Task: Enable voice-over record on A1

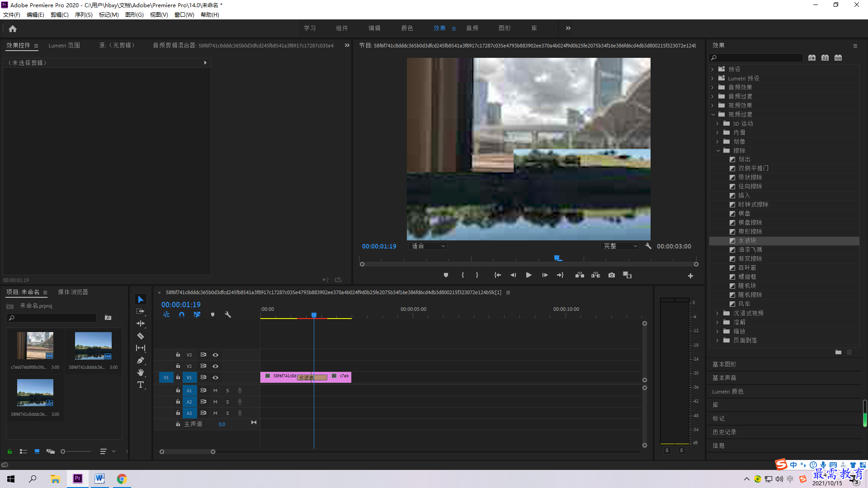Action: pos(240,390)
